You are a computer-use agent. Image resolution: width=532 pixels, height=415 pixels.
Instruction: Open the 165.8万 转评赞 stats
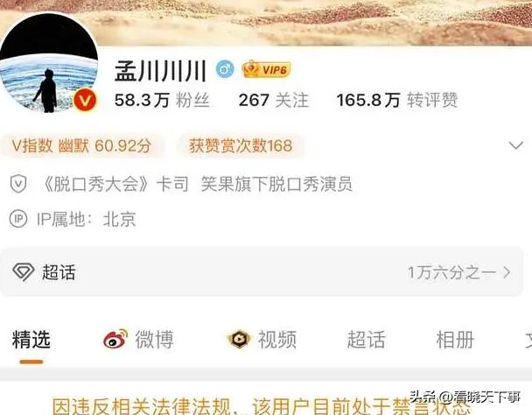coord(397,100)
